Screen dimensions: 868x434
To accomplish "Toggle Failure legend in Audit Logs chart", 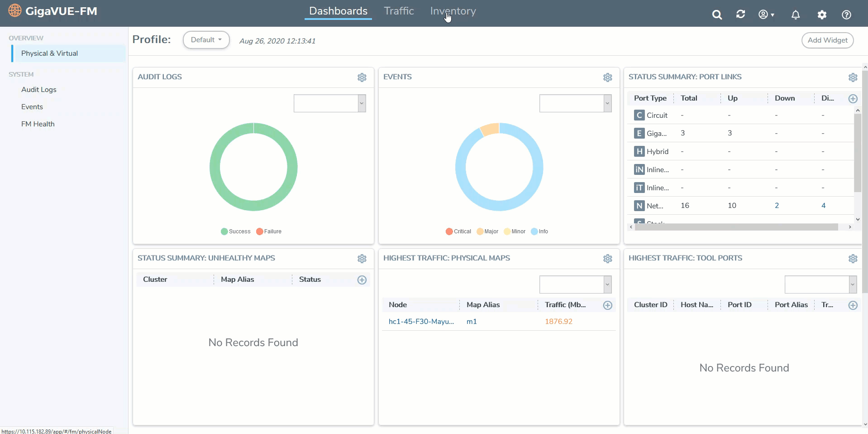I will click(x=269, y=231).
